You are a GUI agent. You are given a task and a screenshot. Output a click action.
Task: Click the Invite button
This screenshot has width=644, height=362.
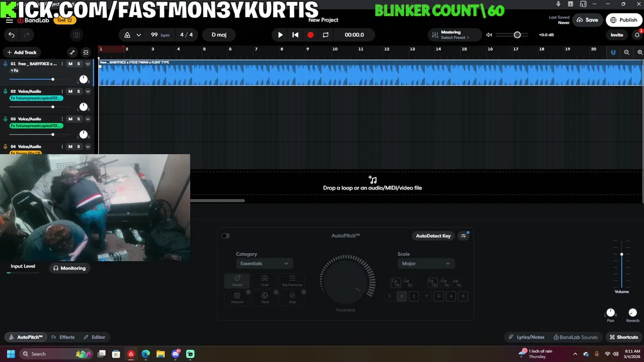click(617, 35)
